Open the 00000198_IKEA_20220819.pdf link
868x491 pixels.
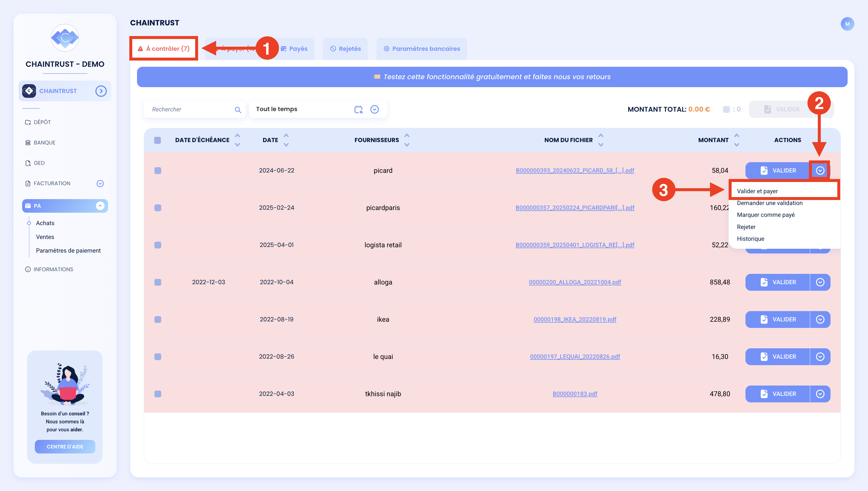pyautogui.click(x=575, y=319)
